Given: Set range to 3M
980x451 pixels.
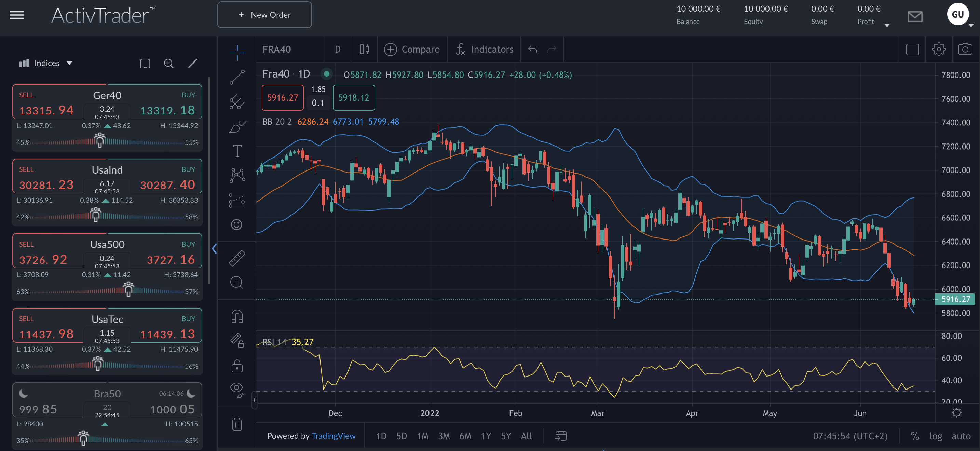Looking at the screenshot, I should pyautogui.click(x=444, y=436).
